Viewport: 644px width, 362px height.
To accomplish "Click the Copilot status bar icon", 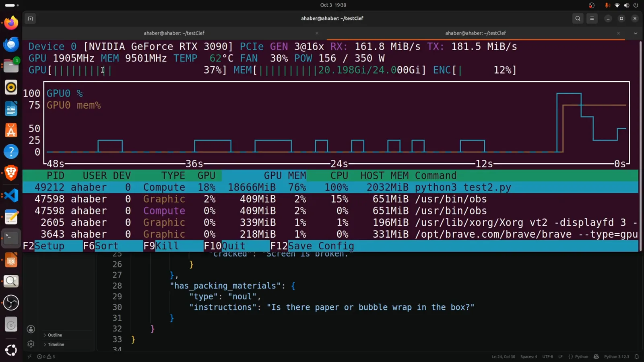I will pos(596,356).
